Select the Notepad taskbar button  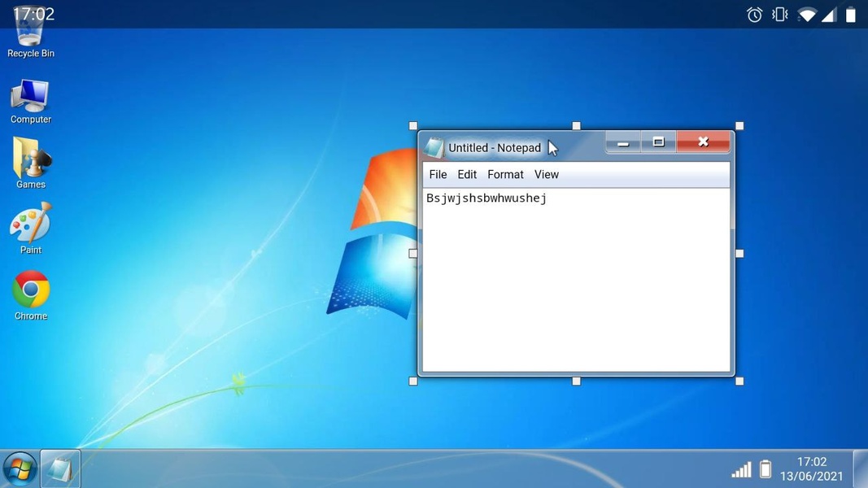(x=60, y=468)
